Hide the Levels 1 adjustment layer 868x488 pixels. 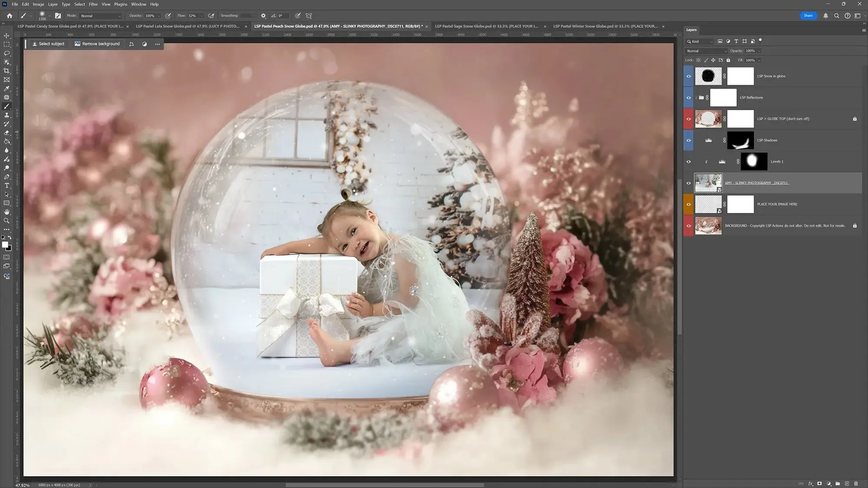[688, 161]
